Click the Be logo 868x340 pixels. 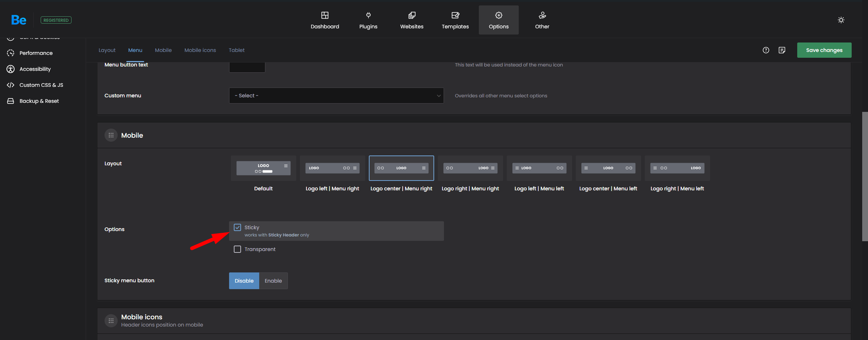pos(19,20)
